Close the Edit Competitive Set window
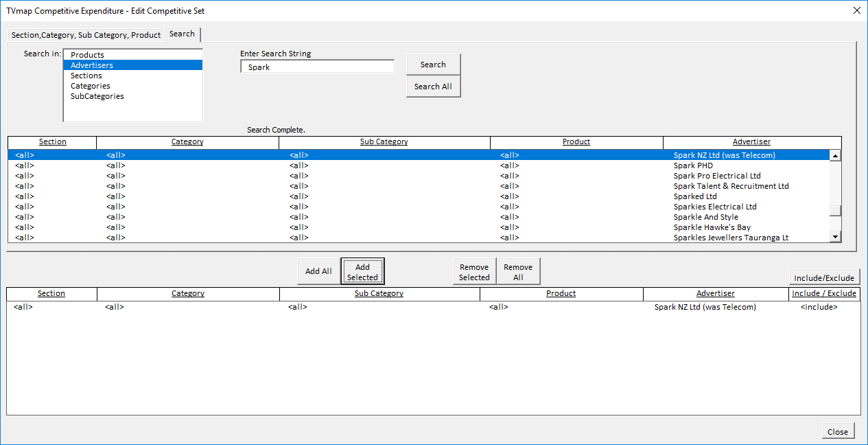The height and width of the screenshot is (445, 868). (856, 10)
